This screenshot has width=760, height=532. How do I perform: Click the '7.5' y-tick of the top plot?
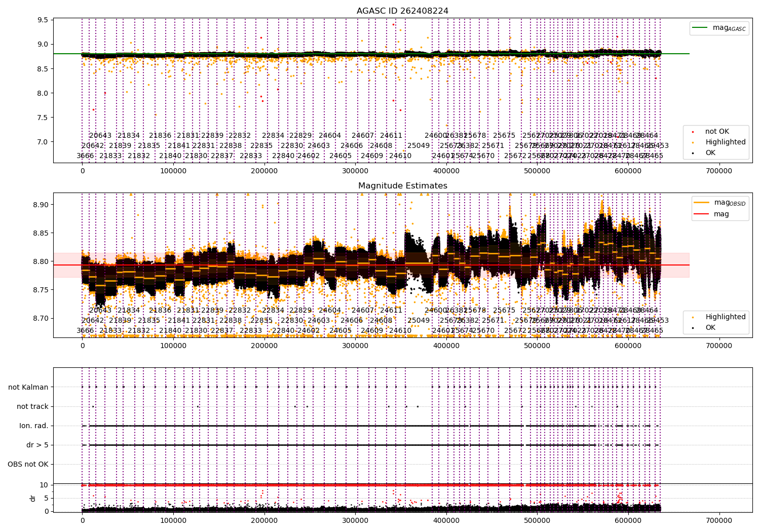click(x=43, y=118)
